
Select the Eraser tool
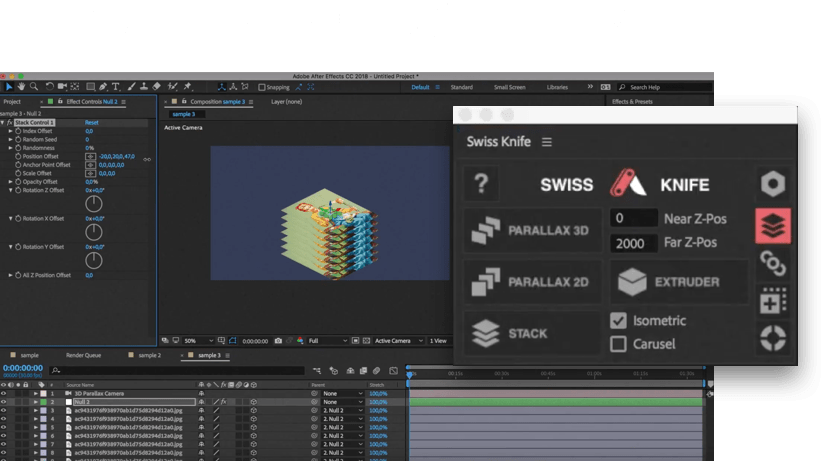[156, 87]
